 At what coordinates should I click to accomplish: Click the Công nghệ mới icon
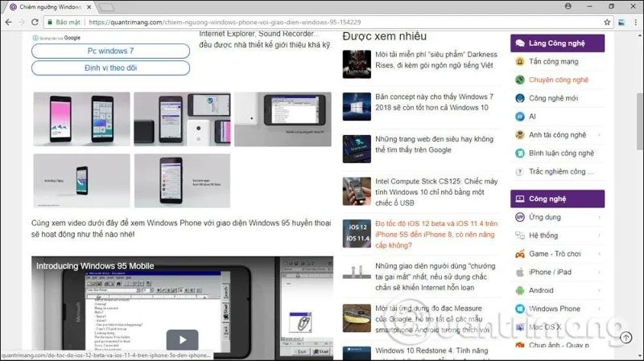click(x=520, y=98)
